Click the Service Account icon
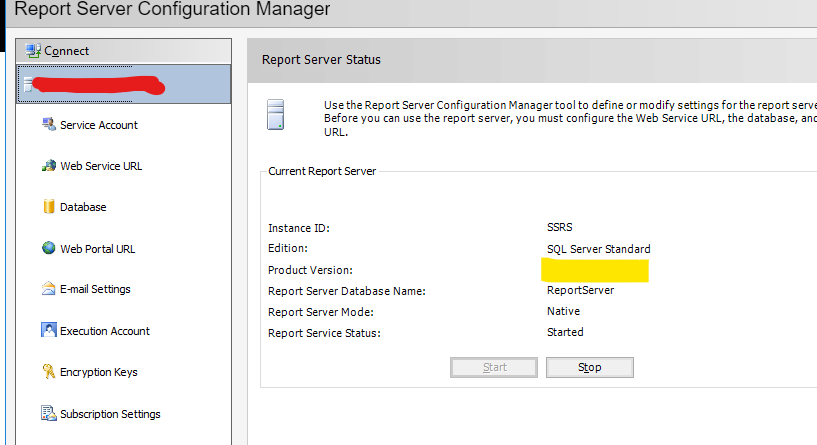This screenshot has width=817, height=445. [x=47, y=124]
